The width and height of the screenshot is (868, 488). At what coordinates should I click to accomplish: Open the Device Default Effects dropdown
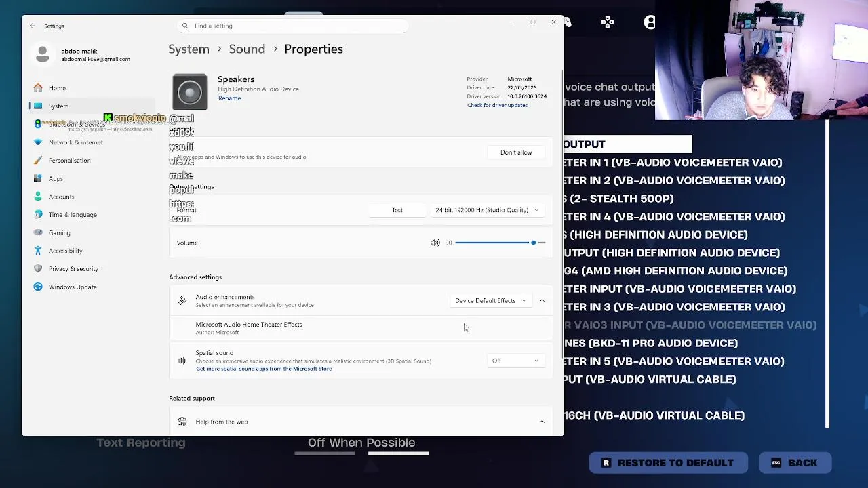(490, 300)
